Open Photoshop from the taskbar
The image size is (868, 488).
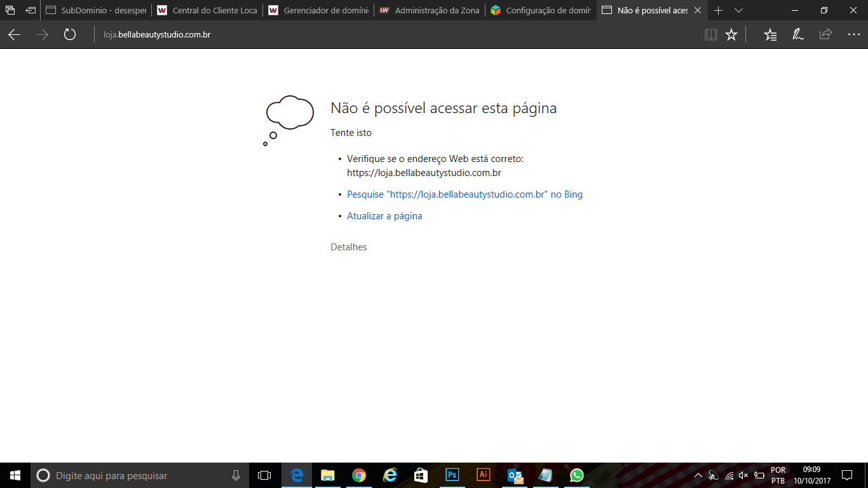[x=452, y=475]
